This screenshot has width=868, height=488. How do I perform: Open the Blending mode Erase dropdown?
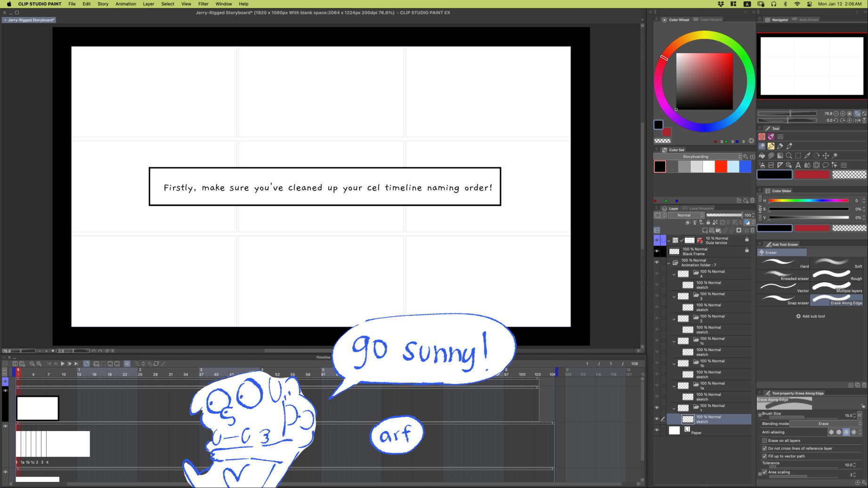[826, 424]
